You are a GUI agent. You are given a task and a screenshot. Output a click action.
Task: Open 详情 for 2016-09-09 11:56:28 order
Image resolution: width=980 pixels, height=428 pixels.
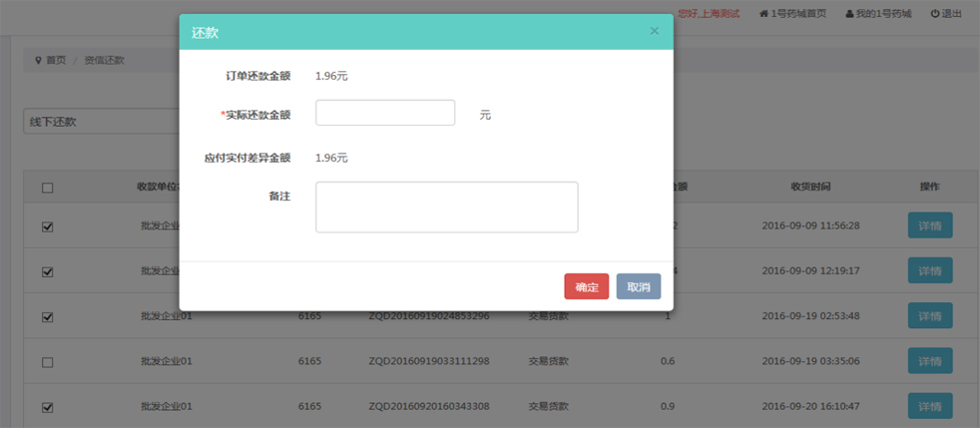point(929,225)
